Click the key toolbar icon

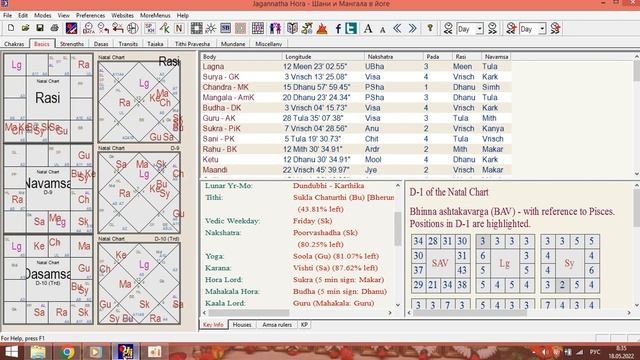430,28
